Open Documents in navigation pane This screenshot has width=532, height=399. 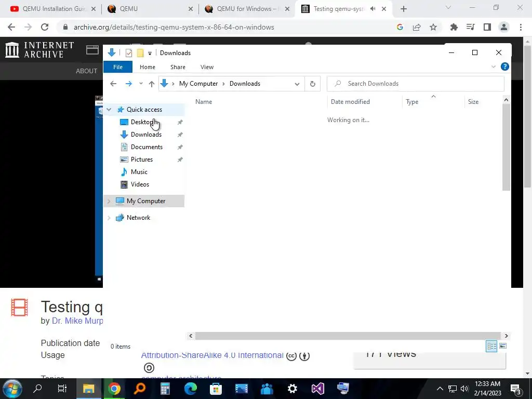tap(147, 147)
